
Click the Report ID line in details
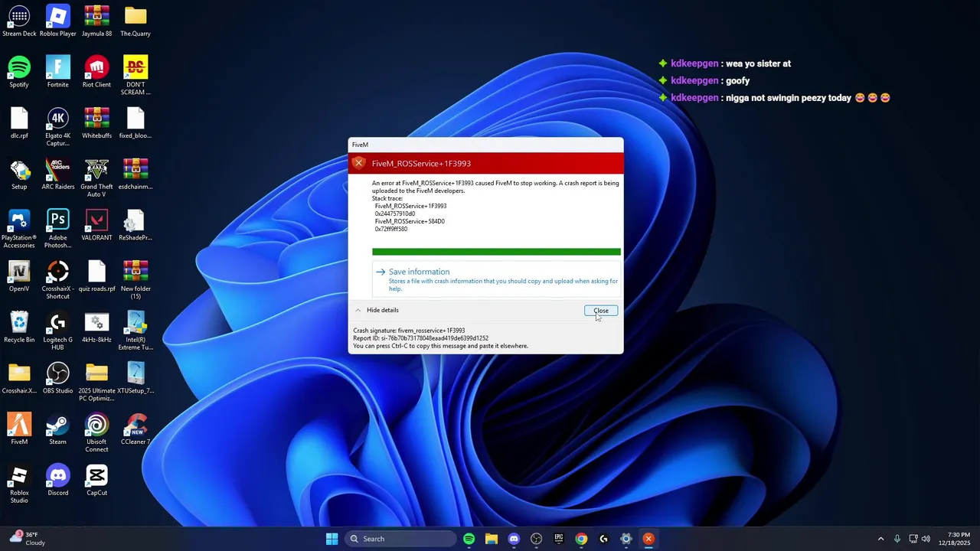(x=420, y=338)
